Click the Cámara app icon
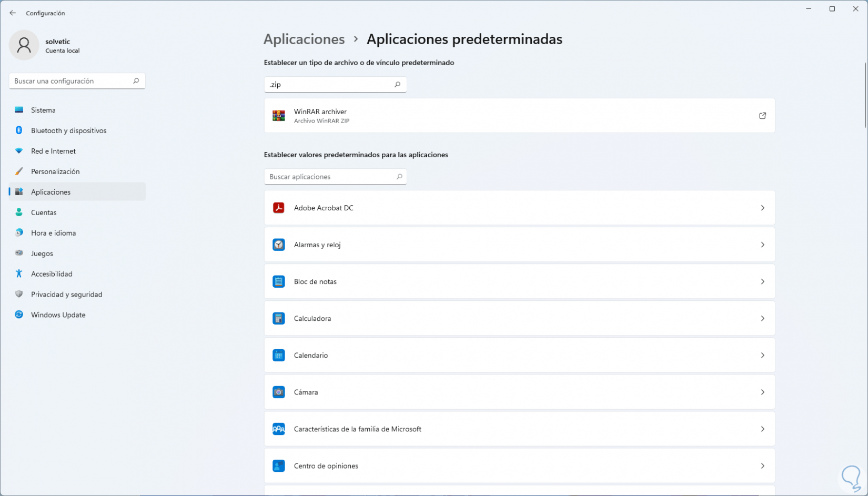This screenshot has width=868, height=496. [x=279, y=392]
